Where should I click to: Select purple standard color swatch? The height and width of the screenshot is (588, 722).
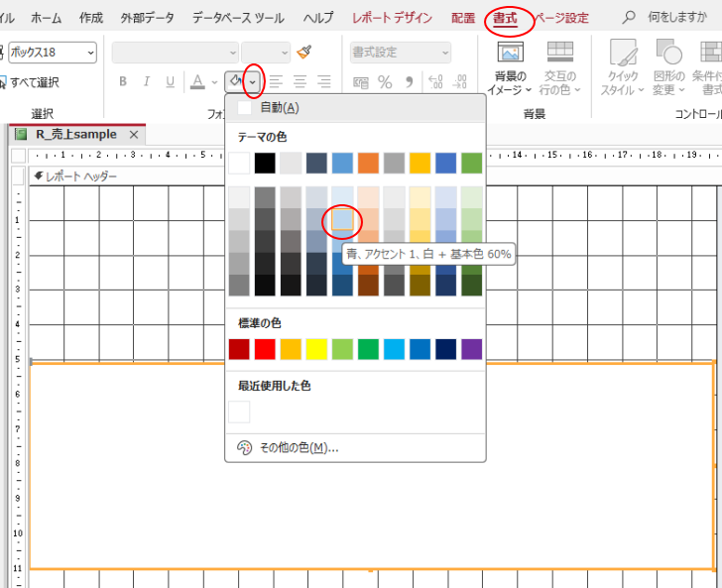pos(471,349)
